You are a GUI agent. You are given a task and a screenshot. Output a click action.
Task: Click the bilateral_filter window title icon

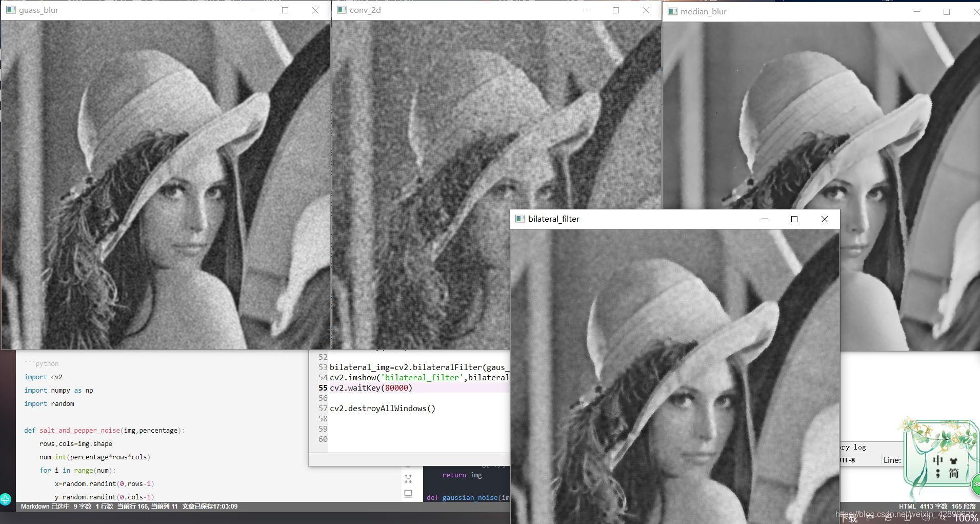tap(520, 219)
